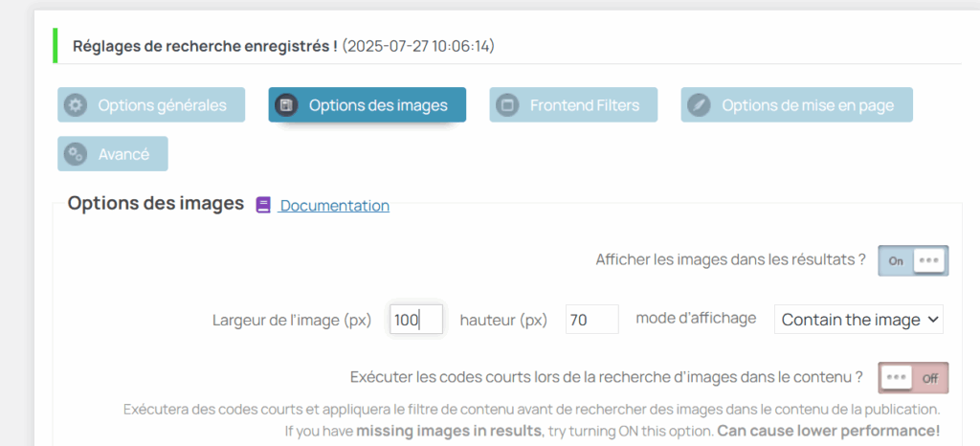This screenshot has height=446, width=980.
Task: Focus the Largeur de l'image input field
Action: [416, 320]
